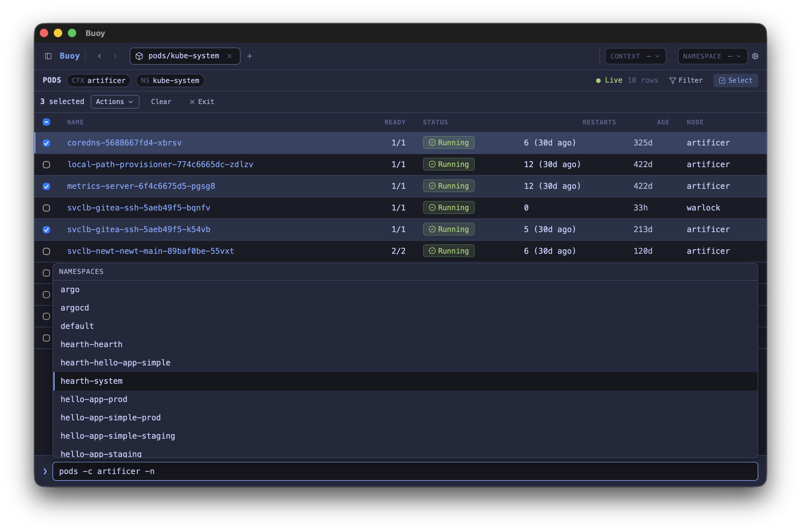Open settings gear icon

click(755, 56)
